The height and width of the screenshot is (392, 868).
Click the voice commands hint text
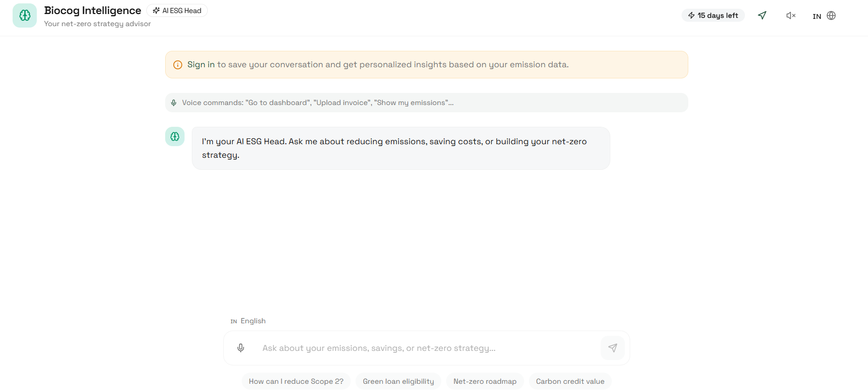(x=318, y=103)
